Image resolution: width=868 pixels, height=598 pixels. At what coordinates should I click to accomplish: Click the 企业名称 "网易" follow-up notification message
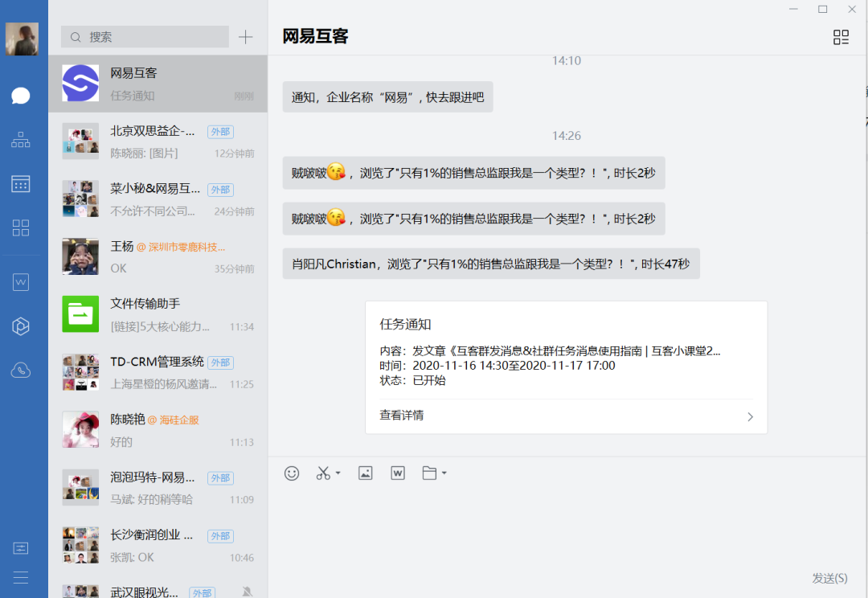pos(387,97)
